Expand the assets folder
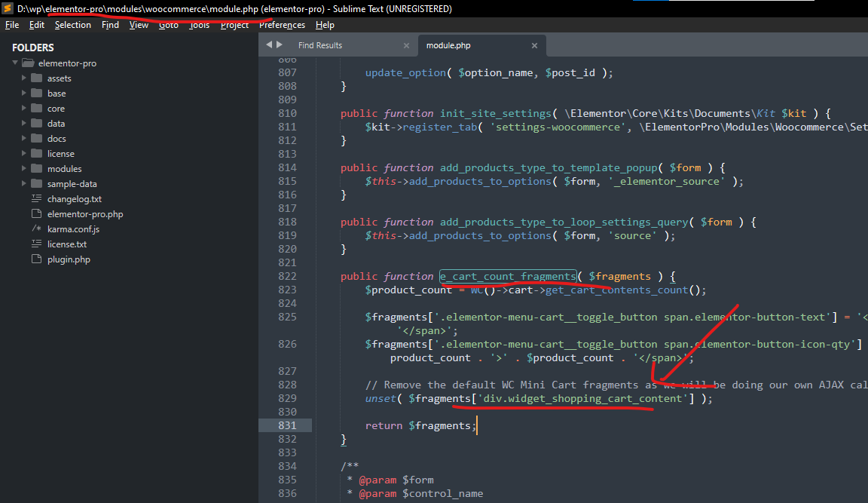 tap(24, 78)
